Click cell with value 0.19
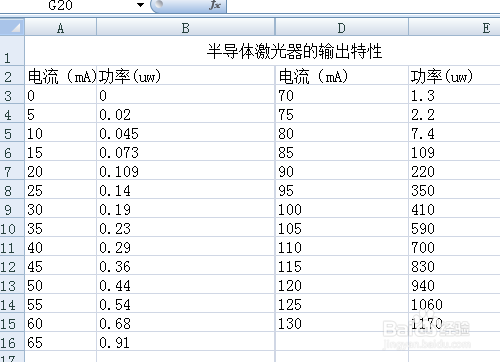The width and height of the screenshot is (500, 362). click(x=186, y=208)
